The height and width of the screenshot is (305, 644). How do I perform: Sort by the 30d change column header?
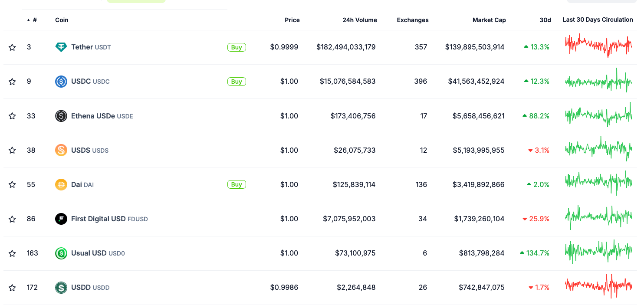click(x=545, y=20)
